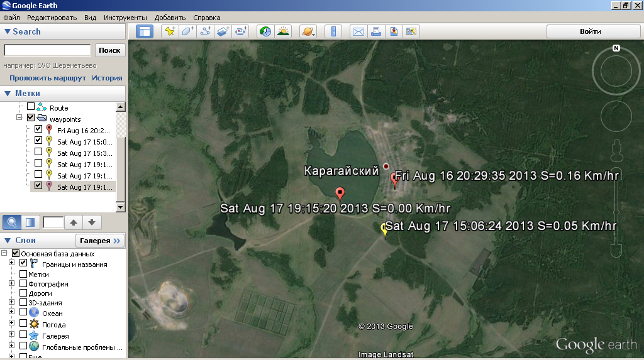Open the Инструменты menu
Viewport: 644px width, 360px height.
pos(125,18)
